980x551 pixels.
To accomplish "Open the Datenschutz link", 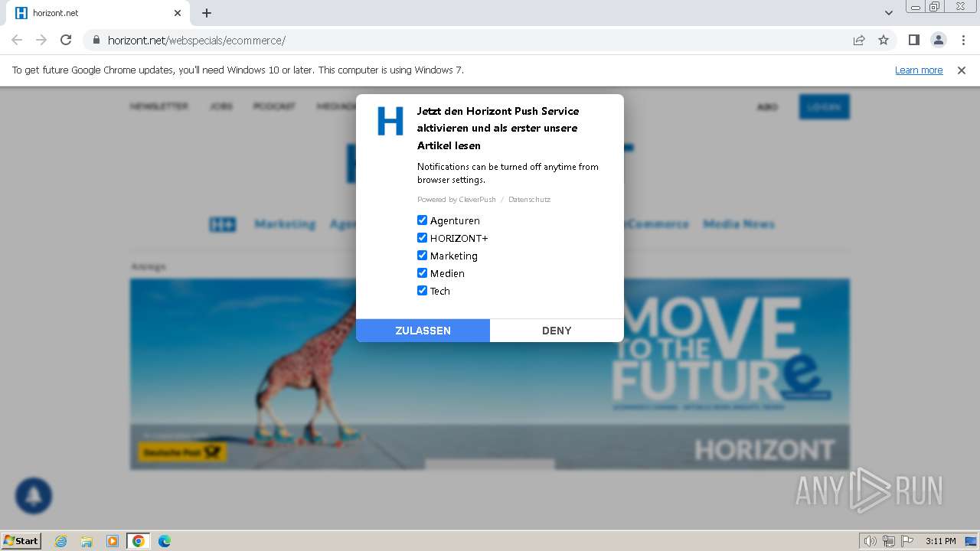I will pos(529,200).
